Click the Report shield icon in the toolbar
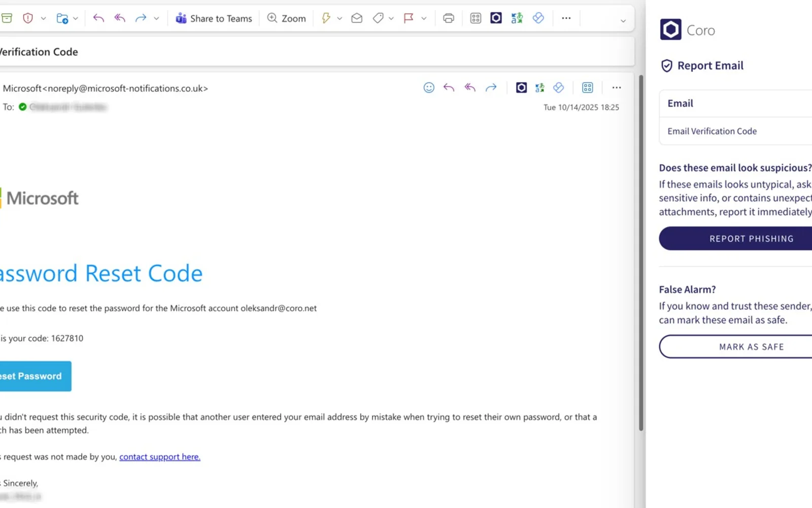The width and height of the screenshot is (812, 508). (28, 18)
